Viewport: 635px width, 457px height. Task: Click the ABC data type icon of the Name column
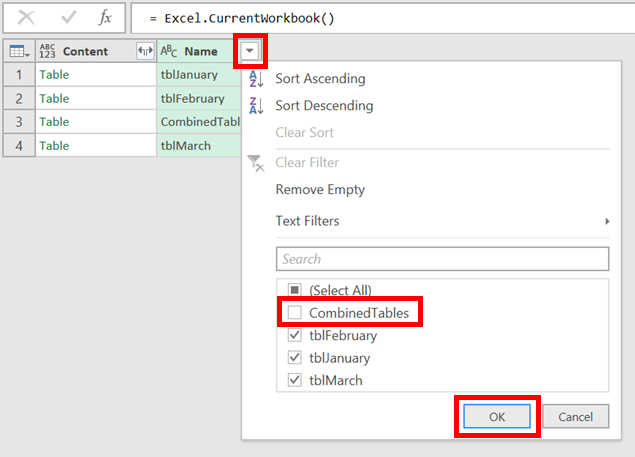tap(169, 51)
